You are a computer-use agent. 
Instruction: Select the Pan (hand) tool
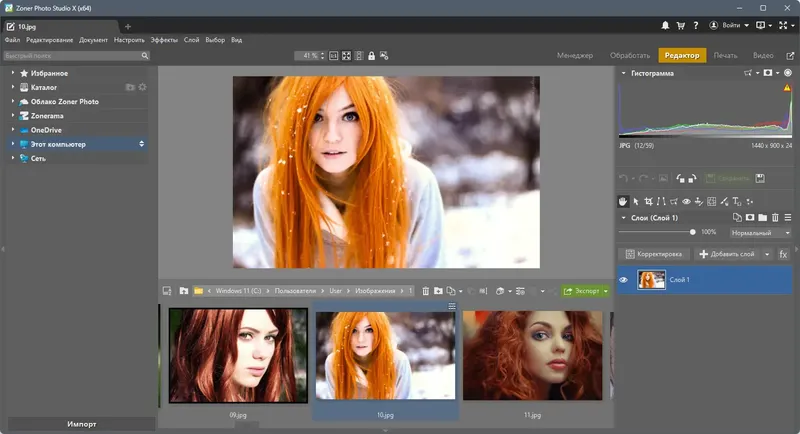click(623, 202)
